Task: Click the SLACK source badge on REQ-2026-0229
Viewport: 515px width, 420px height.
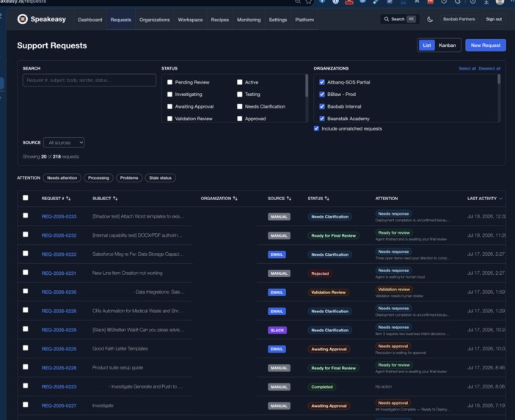Action: coord(277,330)
